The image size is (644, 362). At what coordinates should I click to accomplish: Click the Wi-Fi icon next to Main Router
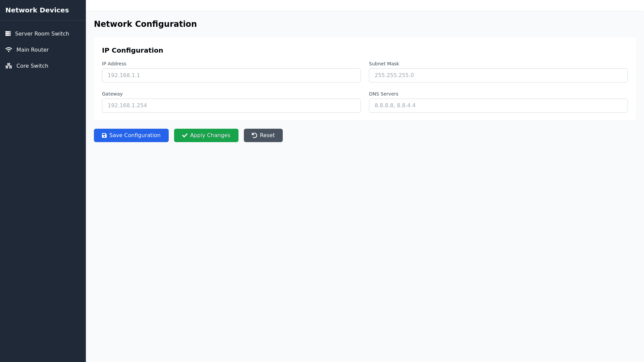(x=9, y=50)
